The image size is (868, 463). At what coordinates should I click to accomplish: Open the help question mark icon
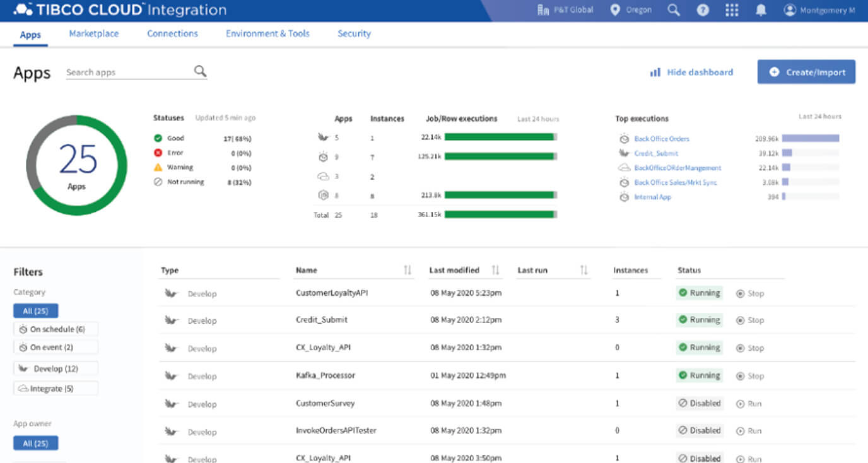[x=703, y=11]
